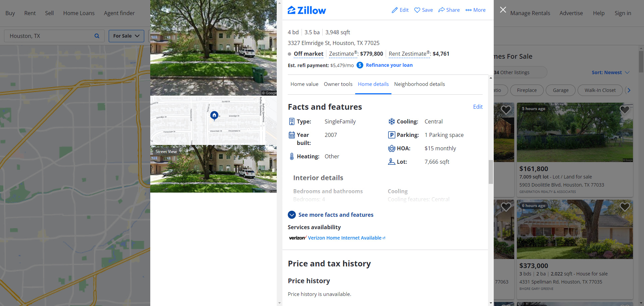This screenshot has width=644, height=306.
Task: Select the Home details tab
Action: click(373, 84)
